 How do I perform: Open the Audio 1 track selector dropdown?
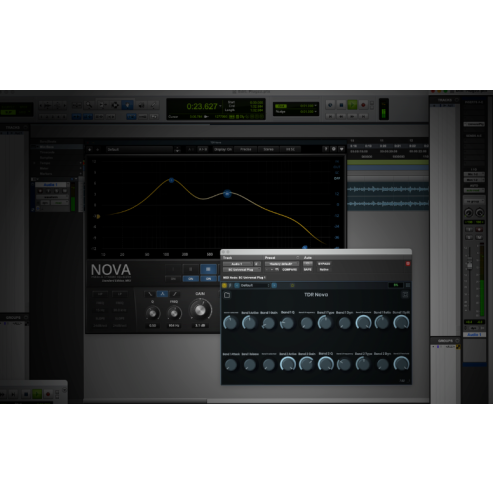point(238,264)
